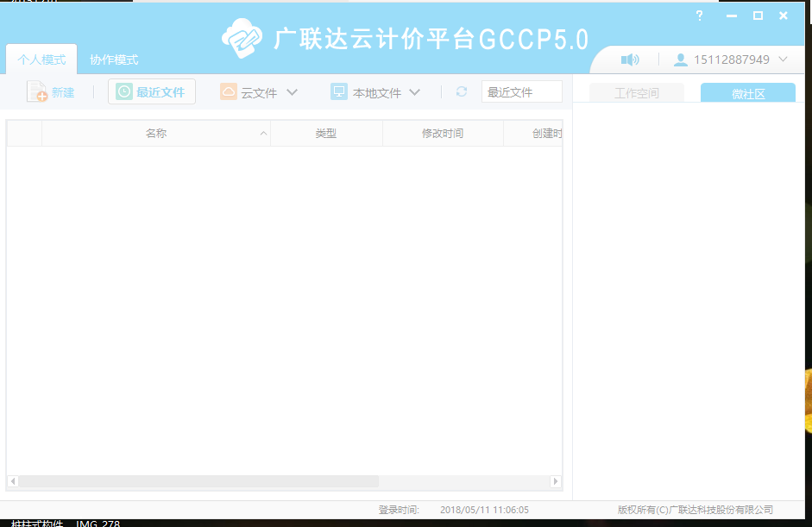The height and width of the screenshot is (527, 812).
Task: Click title 广联达云计价平台GCCP5.0
Action: pos(431,40)
